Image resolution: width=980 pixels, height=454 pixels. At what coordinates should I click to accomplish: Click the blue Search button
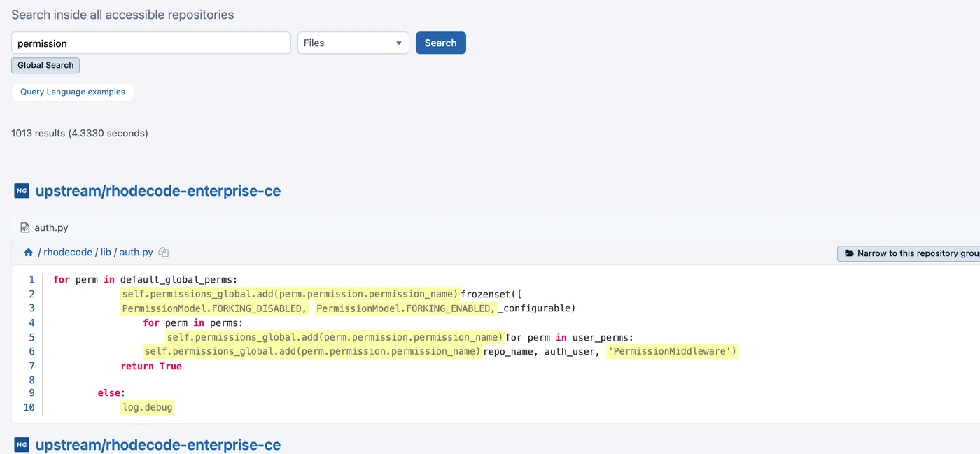[x=441, y=43]
